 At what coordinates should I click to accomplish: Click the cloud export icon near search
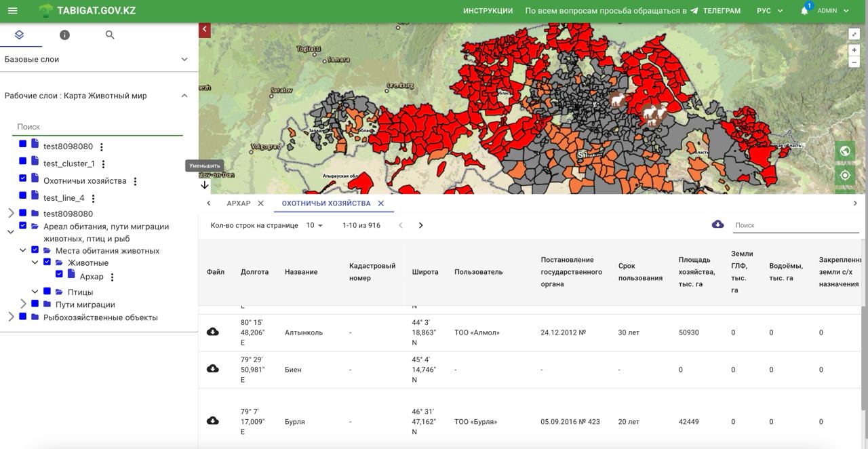coord(717,224)
